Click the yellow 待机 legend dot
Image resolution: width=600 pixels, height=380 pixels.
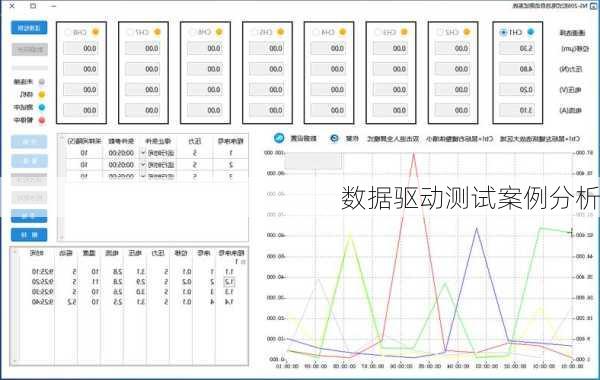[42, 95]
